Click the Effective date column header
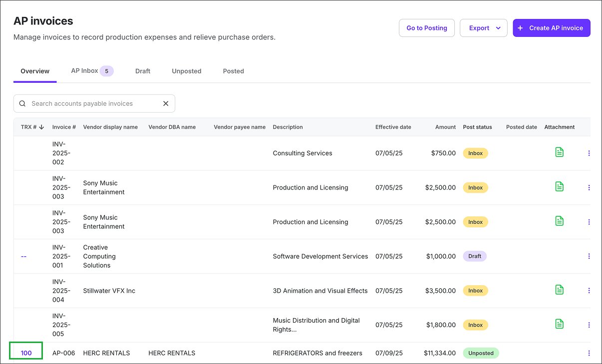The image size is (602, 364). (x=393, y=127)
